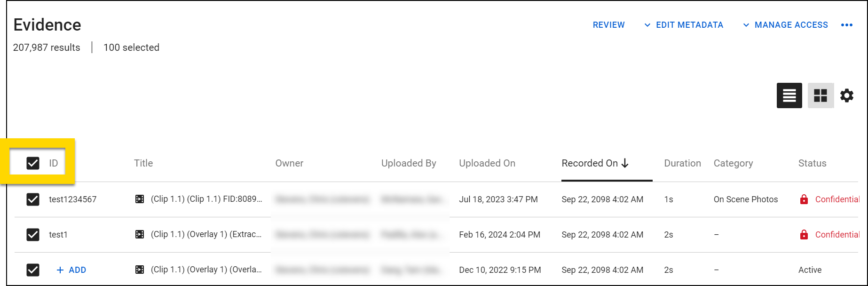Click the video clip icon on test1 row

[140, 234]
